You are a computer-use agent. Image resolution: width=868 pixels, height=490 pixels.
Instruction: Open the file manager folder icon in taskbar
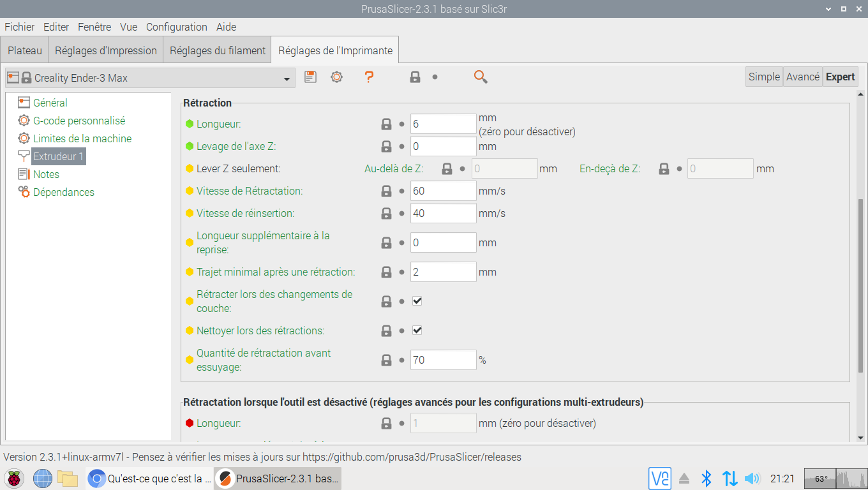click(x=68, y=478)
